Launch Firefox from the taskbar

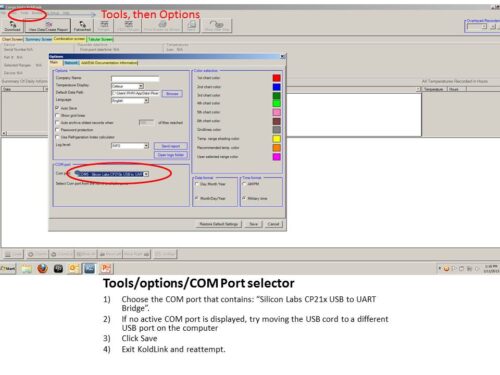[x=42, y=268]
